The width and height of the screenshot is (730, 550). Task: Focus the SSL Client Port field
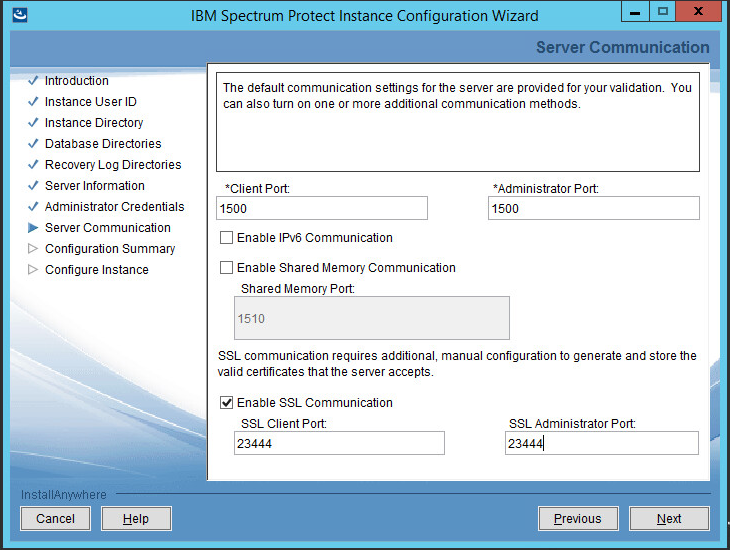pos(339,443)
